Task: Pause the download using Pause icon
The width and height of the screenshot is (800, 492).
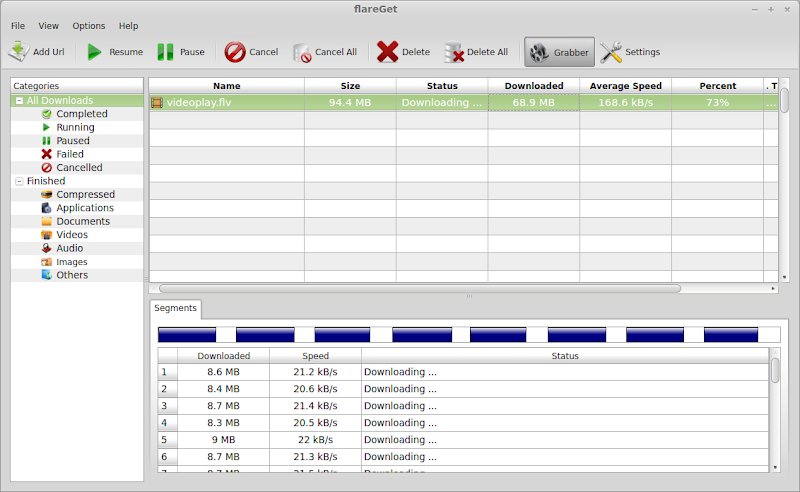Action: (166, 52)
